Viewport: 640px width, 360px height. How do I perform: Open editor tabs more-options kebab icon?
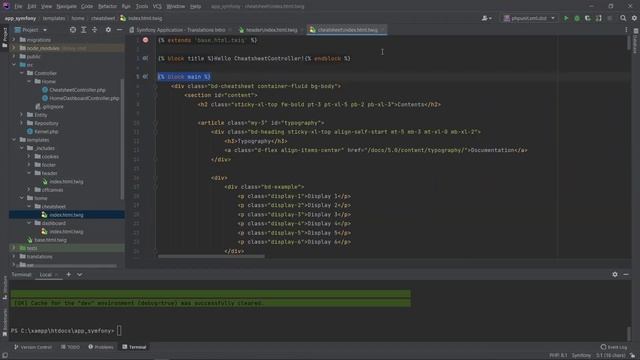pos(626,30)
